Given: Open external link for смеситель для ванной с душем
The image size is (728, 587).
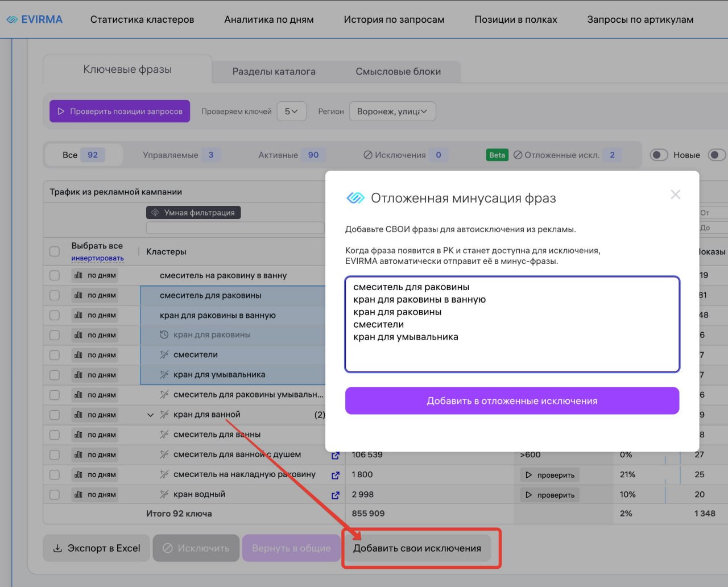Looking at the screenshot, I should pos(335,455).
